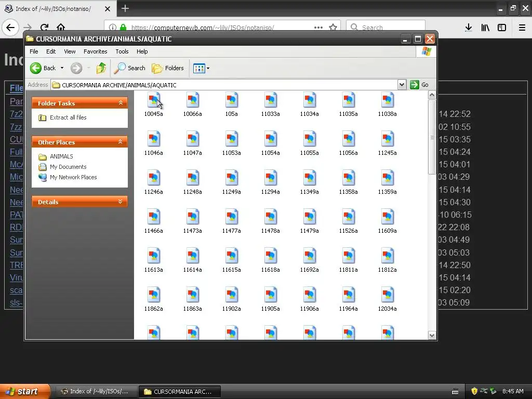
Task: Open the Edit menu
Action: pyautogui.click(x=51, y=51)
